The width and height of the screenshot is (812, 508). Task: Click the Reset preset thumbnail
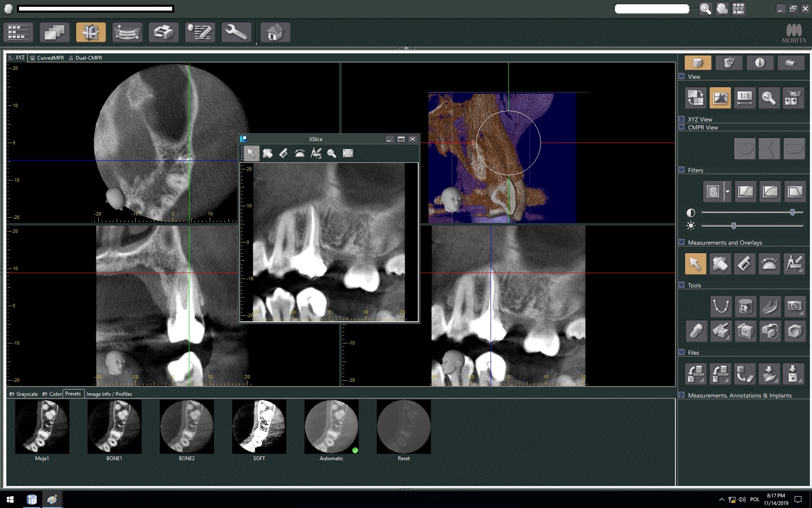403,427
